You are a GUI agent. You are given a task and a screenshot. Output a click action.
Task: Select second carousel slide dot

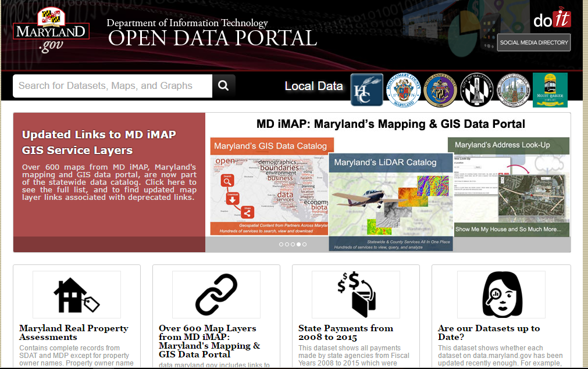click(x=287, y=244)
